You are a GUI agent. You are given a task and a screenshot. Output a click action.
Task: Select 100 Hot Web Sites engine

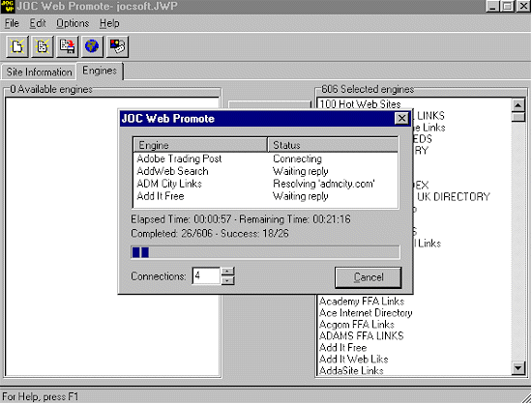(x=361, y=103)
